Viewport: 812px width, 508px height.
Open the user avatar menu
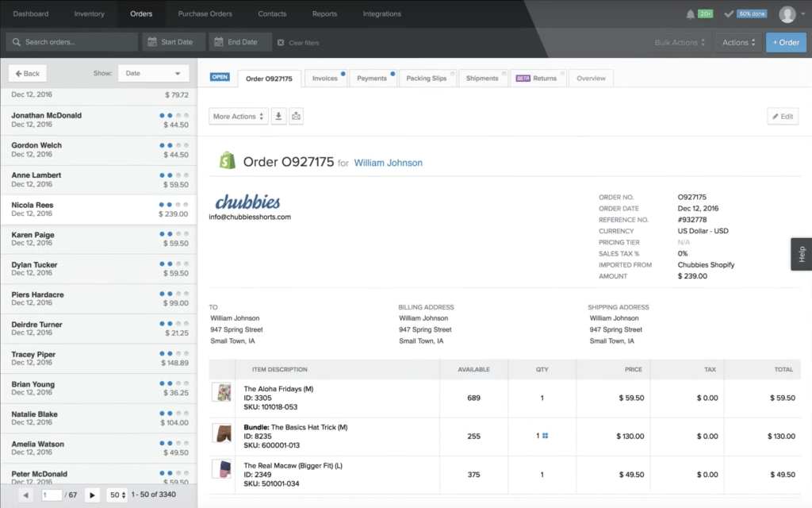tap(787, 14)
